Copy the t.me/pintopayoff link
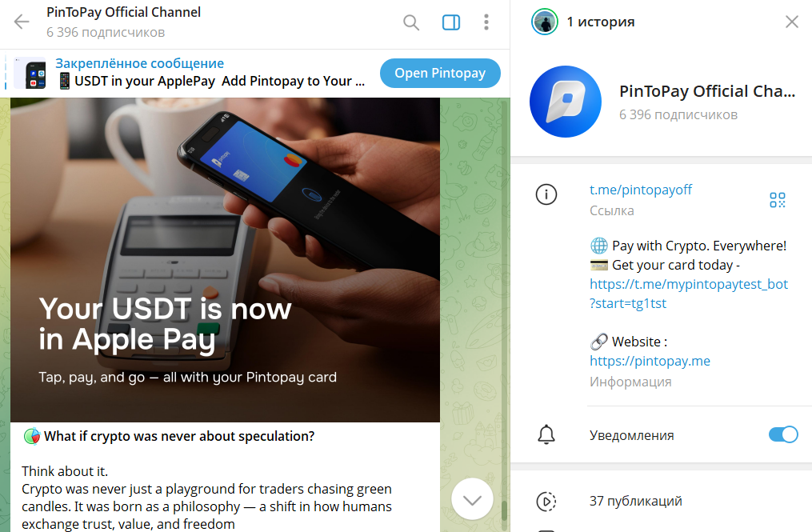Image resolution: width=812 pixels, height=532 pixels. (x=641, y=190)
